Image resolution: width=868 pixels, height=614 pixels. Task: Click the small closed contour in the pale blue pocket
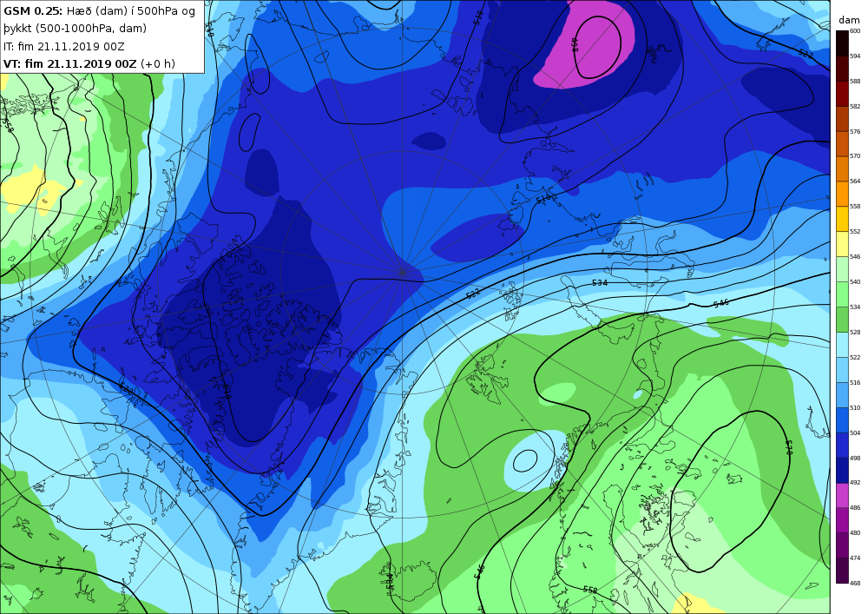point(525,460)
